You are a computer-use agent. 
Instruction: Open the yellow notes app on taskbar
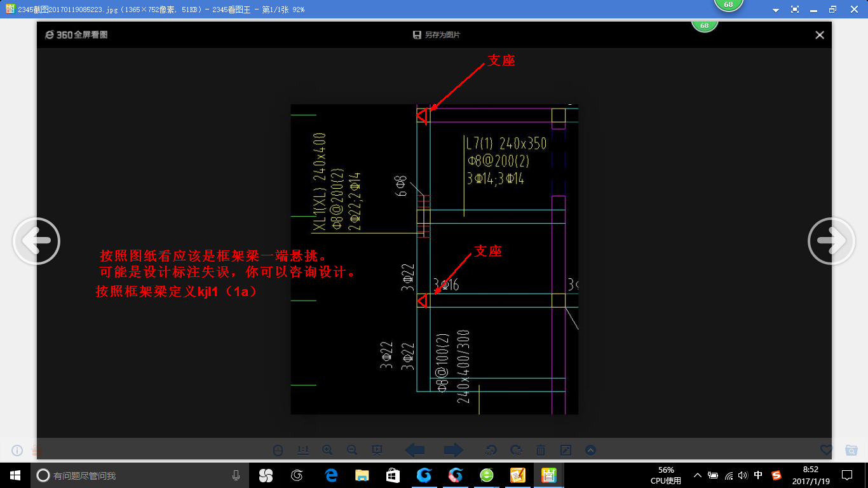[517, 475]
